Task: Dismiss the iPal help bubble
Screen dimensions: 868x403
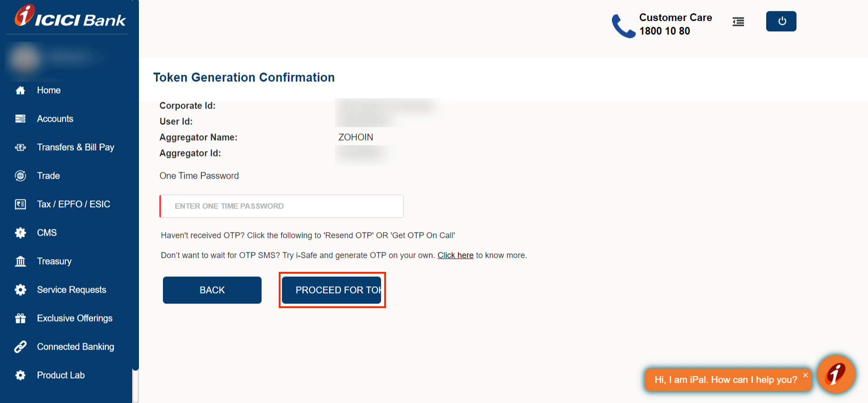Action: (806, 375)
